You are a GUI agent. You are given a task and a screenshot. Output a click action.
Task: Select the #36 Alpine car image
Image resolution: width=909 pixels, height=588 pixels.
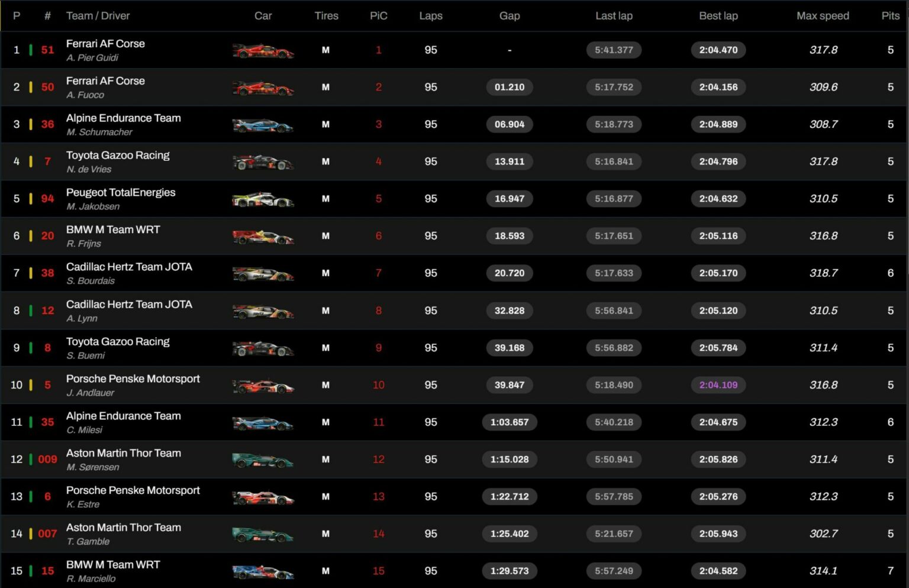coord(263,125)
